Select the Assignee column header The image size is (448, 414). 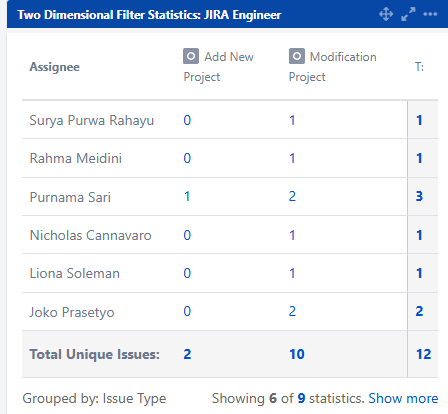pos(55,67)
